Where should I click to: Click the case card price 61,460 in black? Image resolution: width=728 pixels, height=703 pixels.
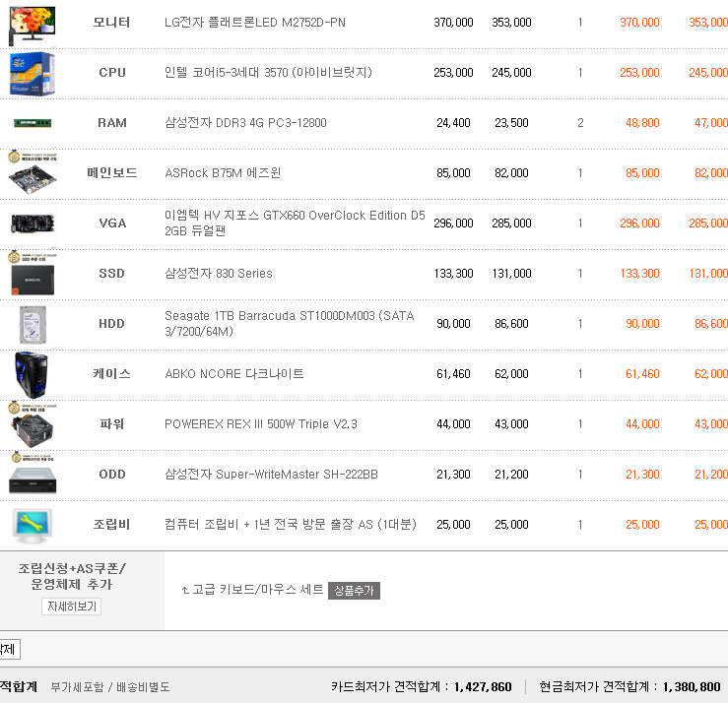453,373
